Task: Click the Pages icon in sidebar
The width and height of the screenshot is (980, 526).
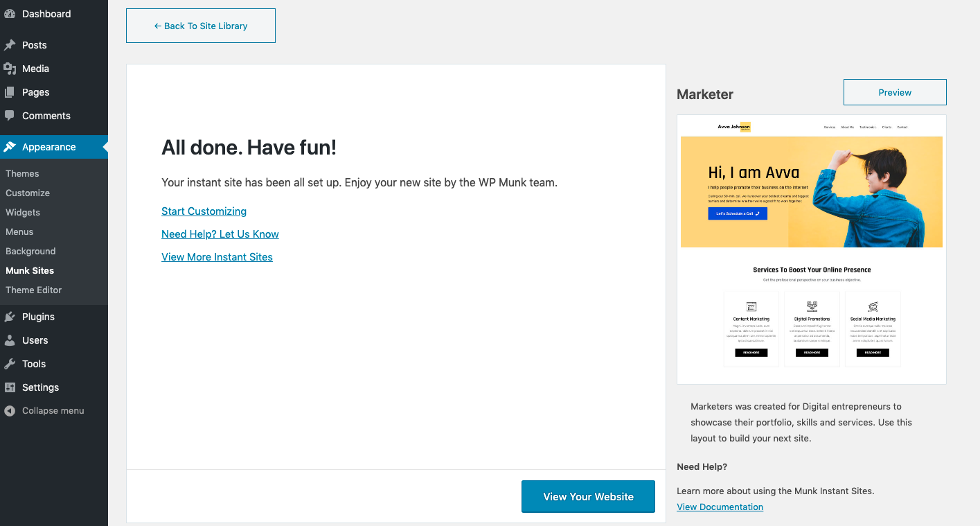Action: 10,92
